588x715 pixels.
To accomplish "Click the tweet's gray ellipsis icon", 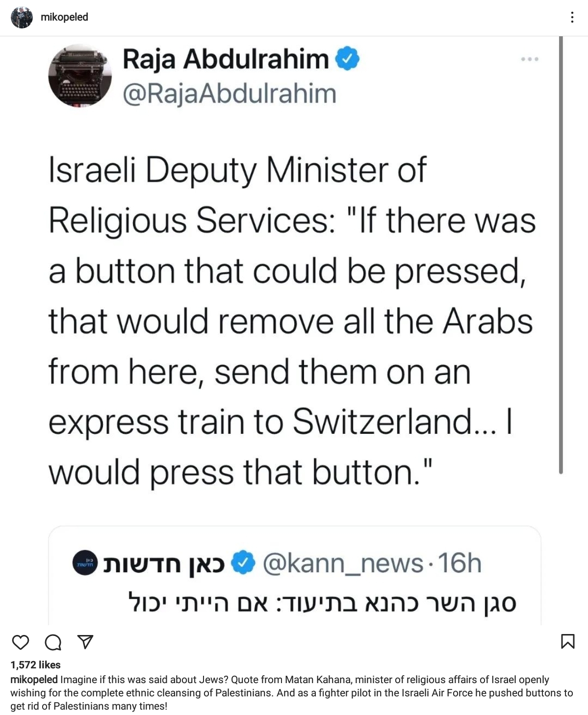I will pyautogui.click(x=530, y=59).
